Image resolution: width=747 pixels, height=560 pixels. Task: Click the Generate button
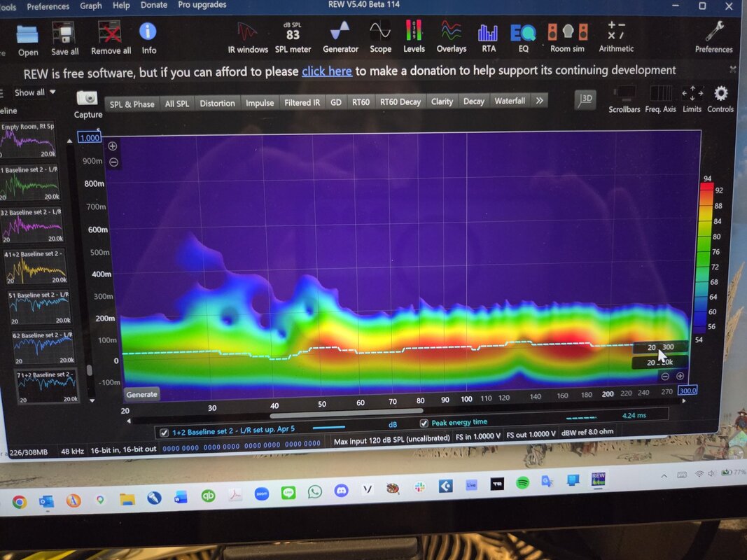(141, 394)
